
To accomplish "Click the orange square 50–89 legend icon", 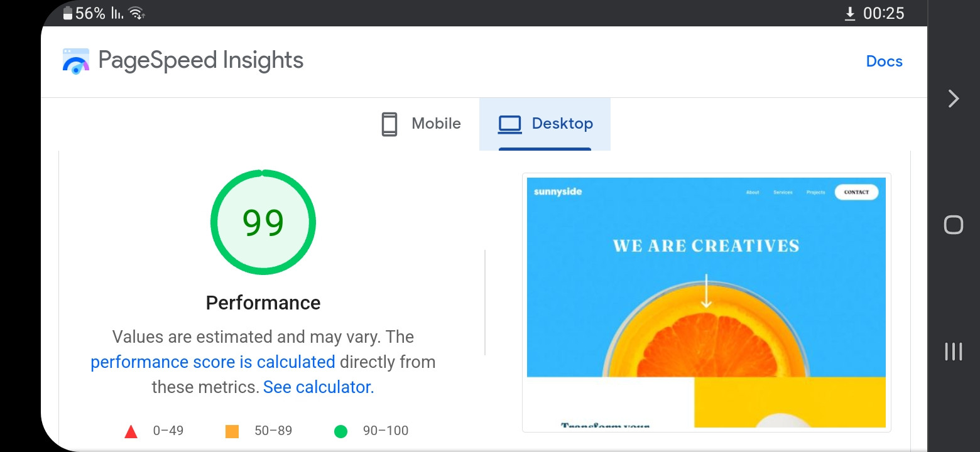I will [x=232, y=431].
